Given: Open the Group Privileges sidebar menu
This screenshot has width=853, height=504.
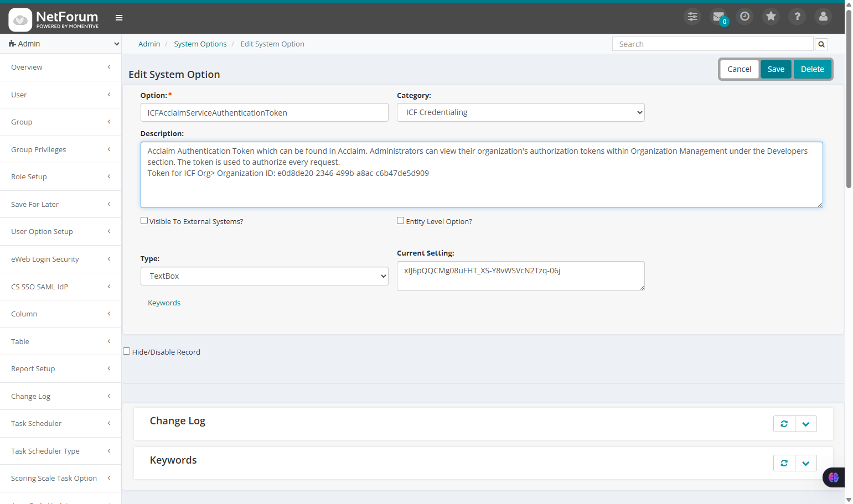Looking at the screenshot, I should (60, 149).
